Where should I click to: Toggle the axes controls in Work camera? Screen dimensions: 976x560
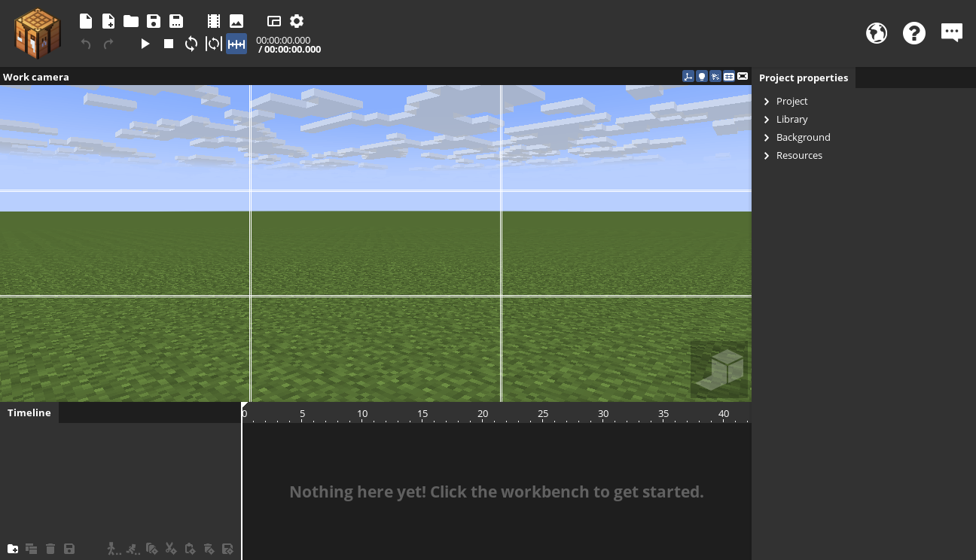point(688,76)
